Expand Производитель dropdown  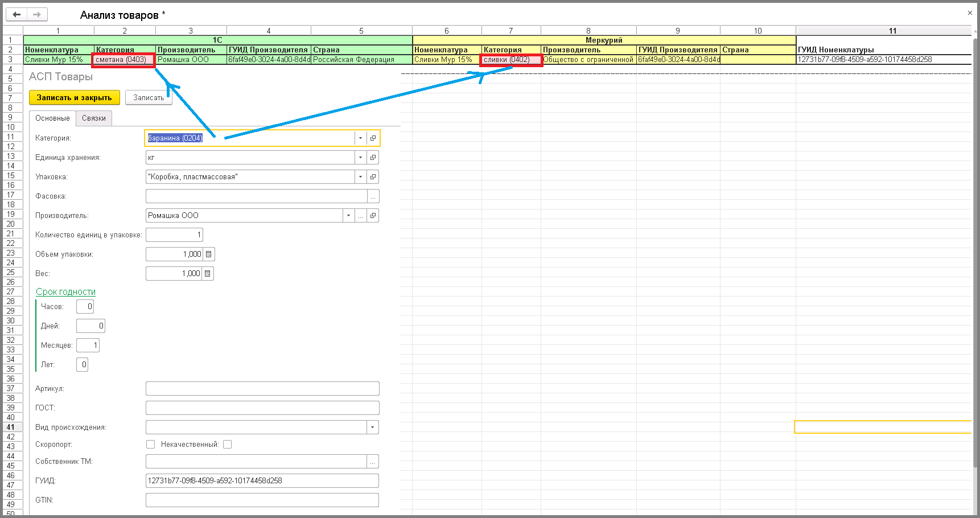pyautogui.click(x=348, y=216)
